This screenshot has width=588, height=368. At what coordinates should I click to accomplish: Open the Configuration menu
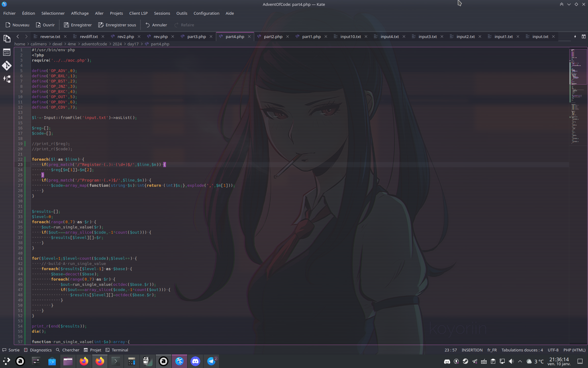(206, 13)
